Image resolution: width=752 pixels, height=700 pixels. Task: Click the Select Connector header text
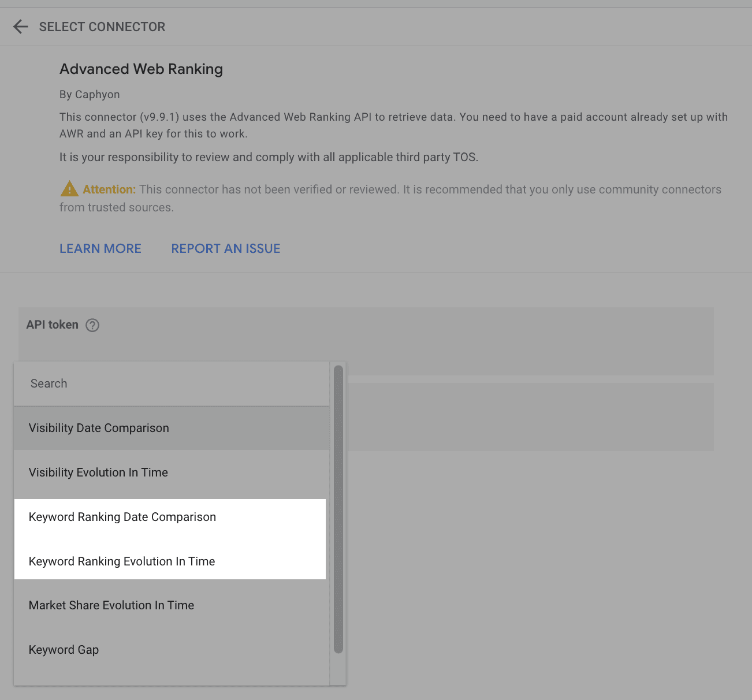pos(102,27)
